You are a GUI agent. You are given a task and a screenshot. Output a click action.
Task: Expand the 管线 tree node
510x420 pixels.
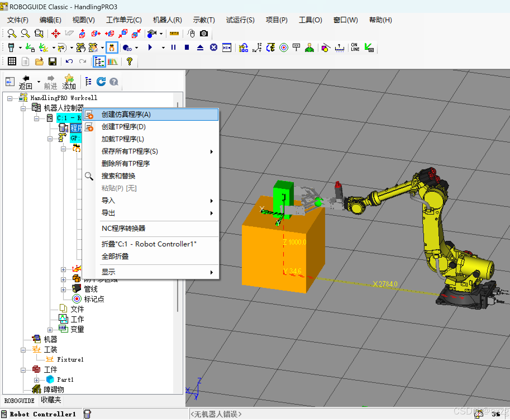point(63,290)
